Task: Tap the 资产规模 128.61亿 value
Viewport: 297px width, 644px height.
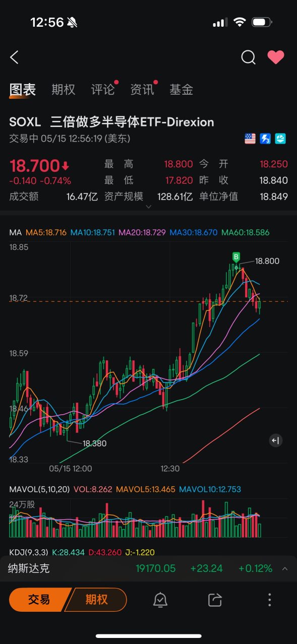Action: [174, 197]
